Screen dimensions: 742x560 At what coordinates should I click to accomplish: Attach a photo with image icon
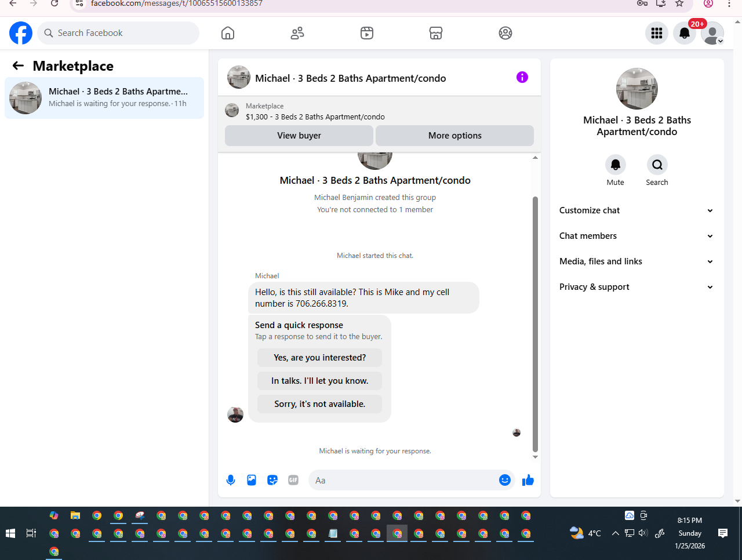tap(252, 480)
